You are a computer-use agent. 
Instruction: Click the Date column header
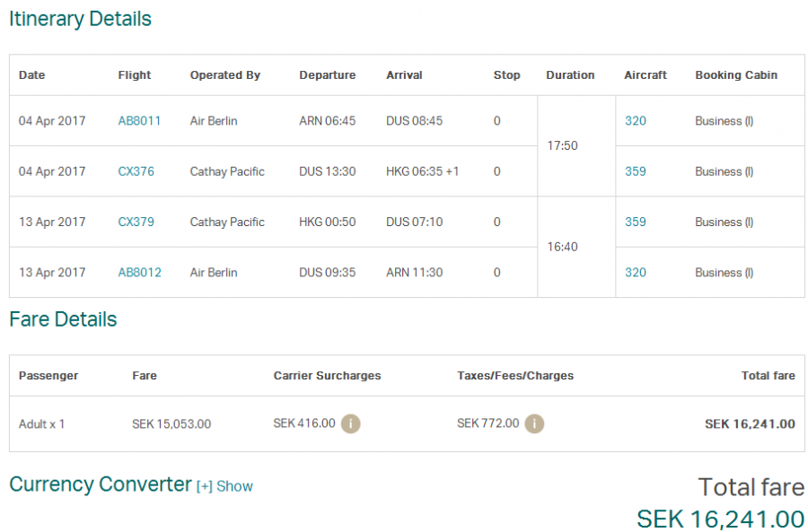(x=31, y=75)
